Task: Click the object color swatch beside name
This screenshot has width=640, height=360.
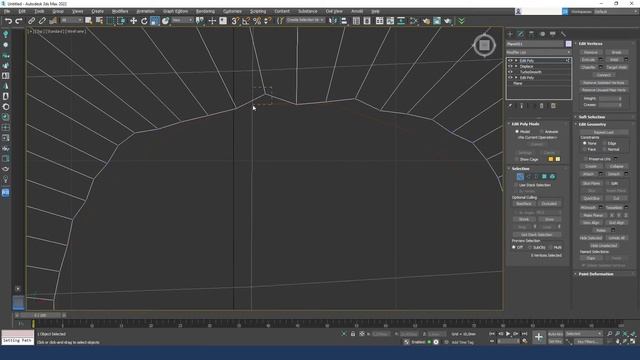Action: (x=568, y=44)
